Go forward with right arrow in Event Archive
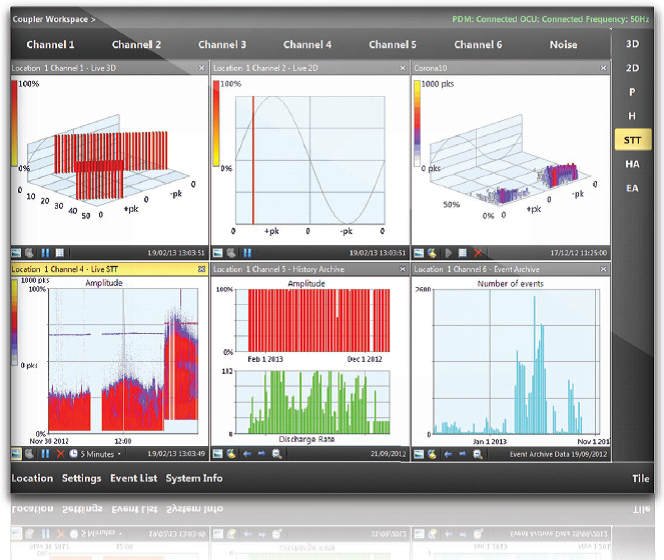 tap(463, 454)
